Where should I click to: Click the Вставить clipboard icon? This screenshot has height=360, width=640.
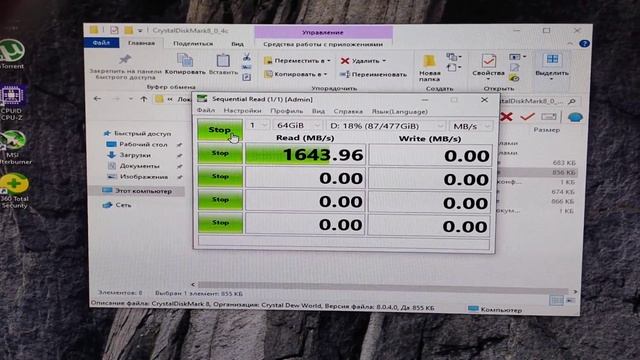tap(223, 60)
